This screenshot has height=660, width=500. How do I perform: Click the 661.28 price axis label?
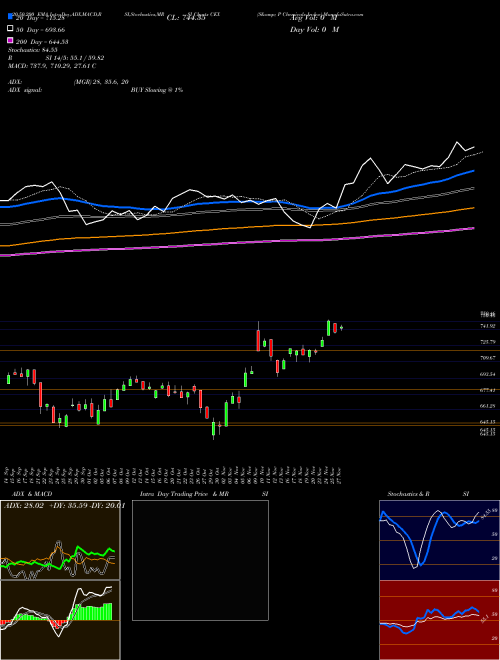(x=488, y=406)
